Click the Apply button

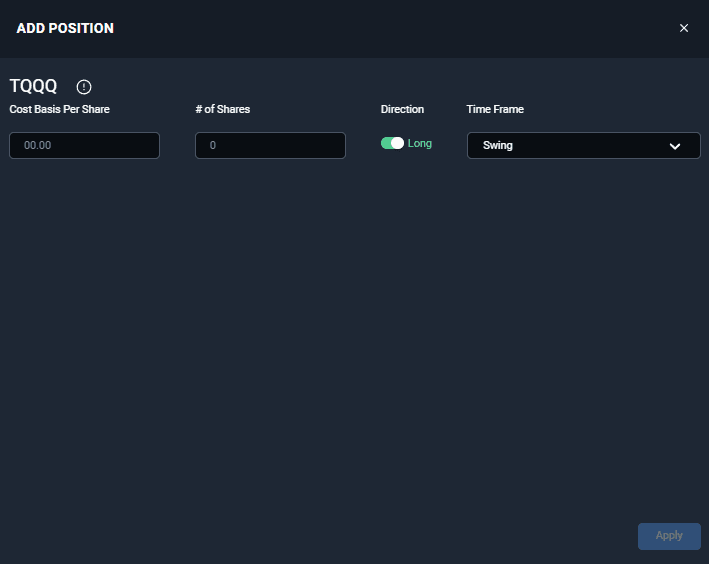[669, 536]
